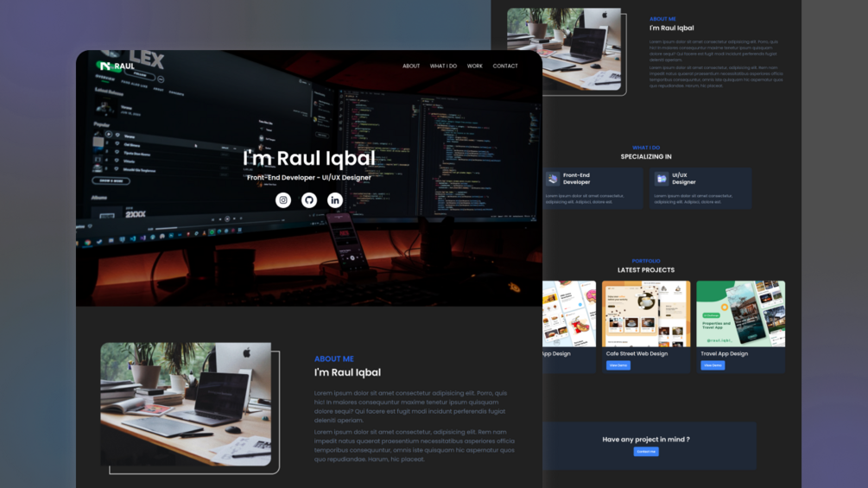Click "Have any project in mind ?" text

[646, 440]
